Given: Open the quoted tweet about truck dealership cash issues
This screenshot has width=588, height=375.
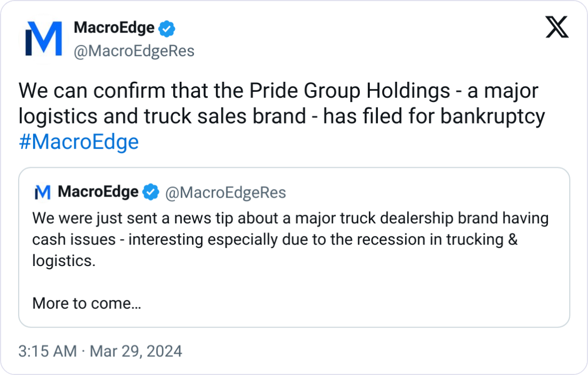Looking at the screenshot, I should (x=294, y=247).
